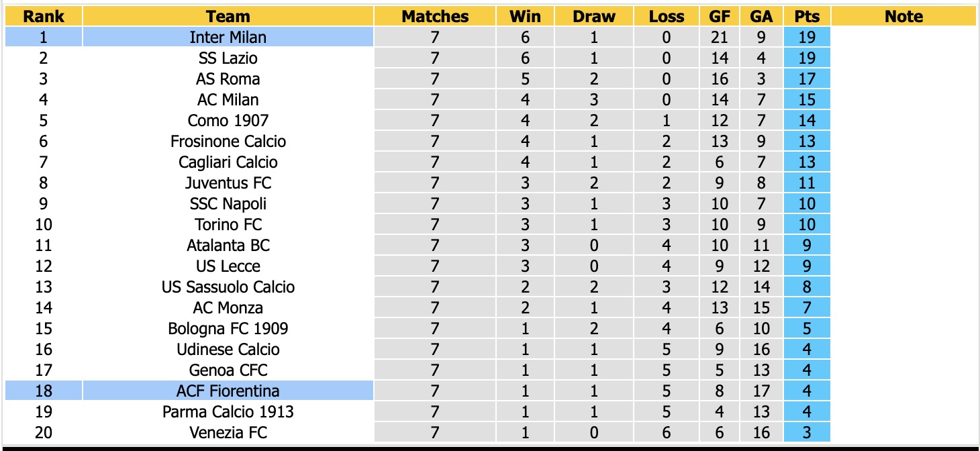Screen dimensions: 980x451
Task: Select the Pts column header
Action: click(807, 17)
